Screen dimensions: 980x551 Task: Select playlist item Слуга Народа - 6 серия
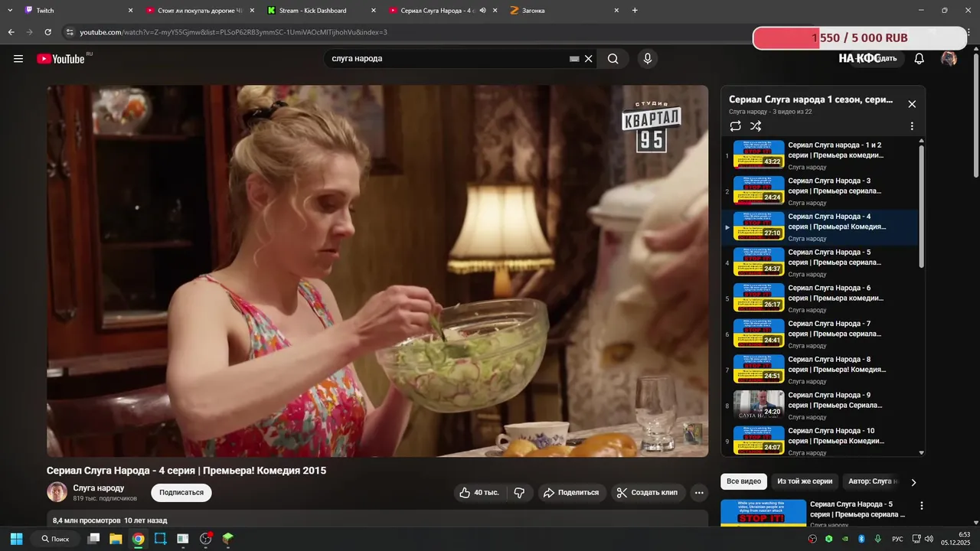[x=820, y=298]
